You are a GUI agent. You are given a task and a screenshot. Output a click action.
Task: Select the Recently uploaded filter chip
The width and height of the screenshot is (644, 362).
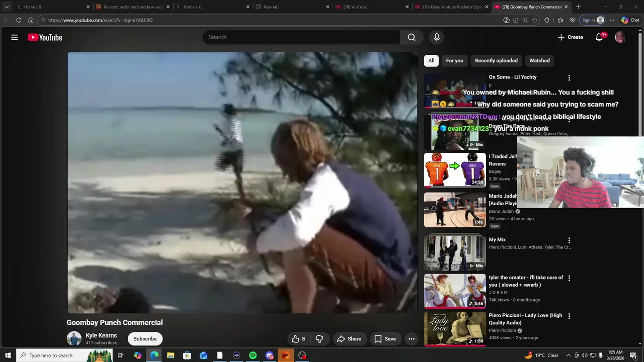[x=496, y=60]
